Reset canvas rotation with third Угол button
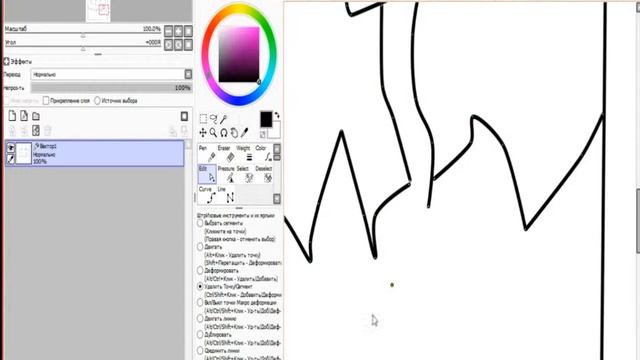This screenshot has height=360, width=640. (188, 44)
